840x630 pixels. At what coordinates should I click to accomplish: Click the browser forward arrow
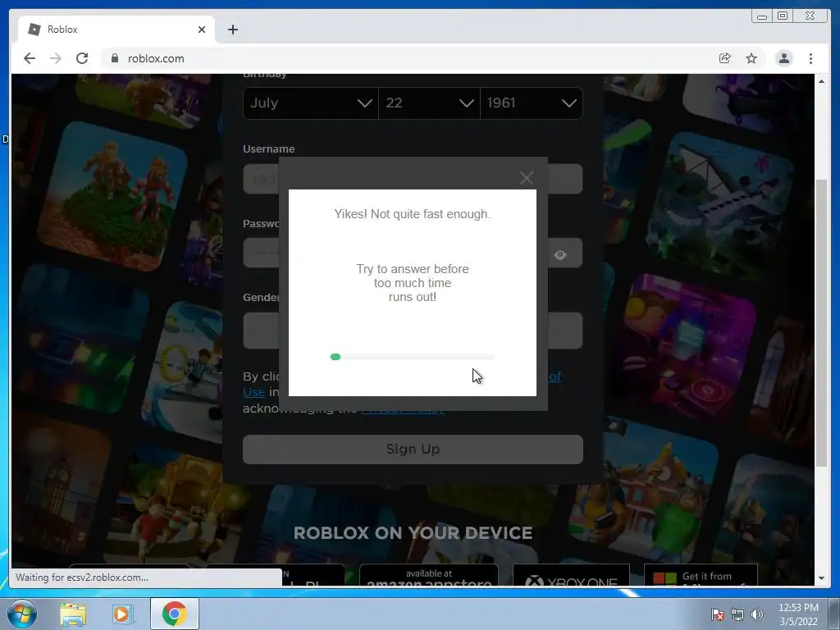point(56,58)
